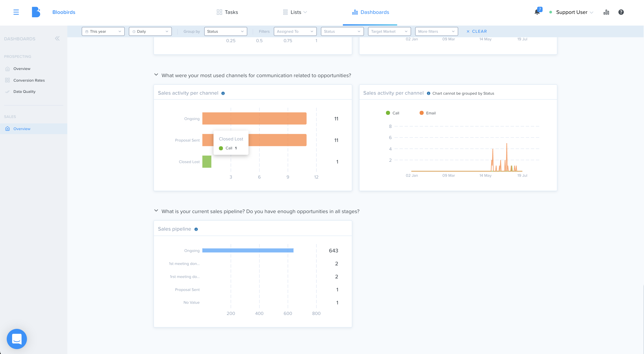This screenshot has height=354, width=644.
Task: Open the More filters dropdown
Action: point(436,31)
